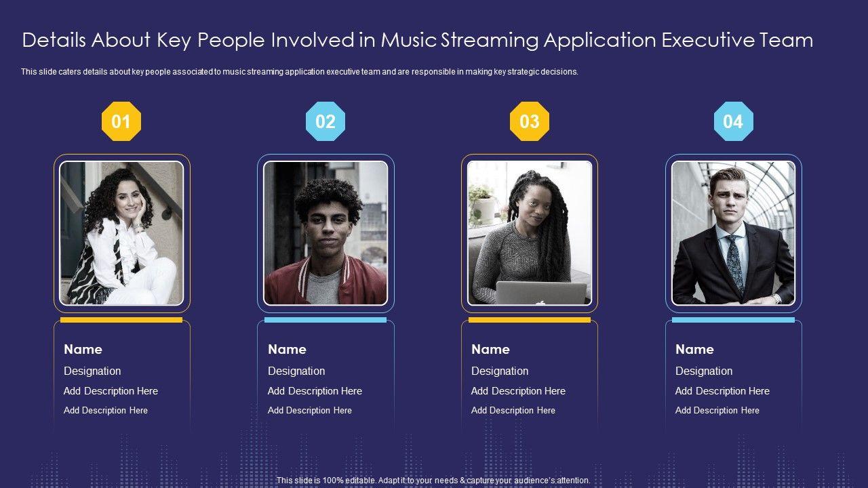Screen dimensions: 868x488
Task: Click the yellow bar beneath the first photo
Action: [121, 320]
